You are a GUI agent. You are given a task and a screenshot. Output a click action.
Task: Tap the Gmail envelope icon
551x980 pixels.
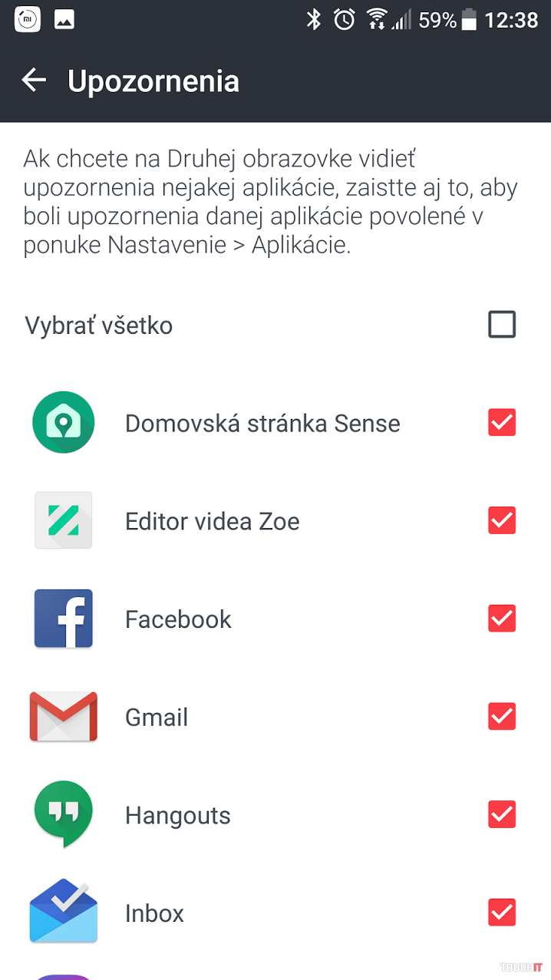coord(64,717)
